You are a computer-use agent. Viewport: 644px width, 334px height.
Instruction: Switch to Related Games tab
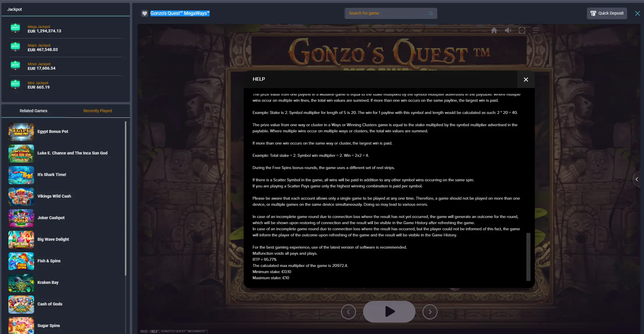(33, 111)
